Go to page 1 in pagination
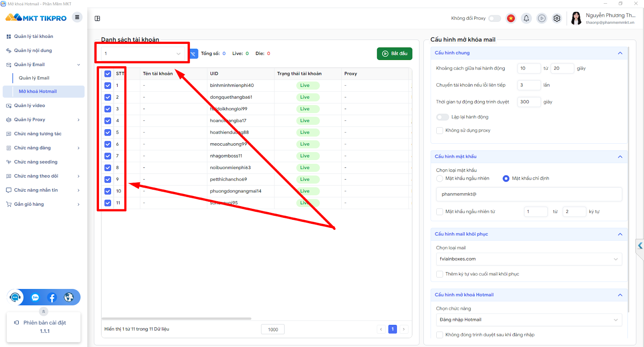 pos(392,329)
